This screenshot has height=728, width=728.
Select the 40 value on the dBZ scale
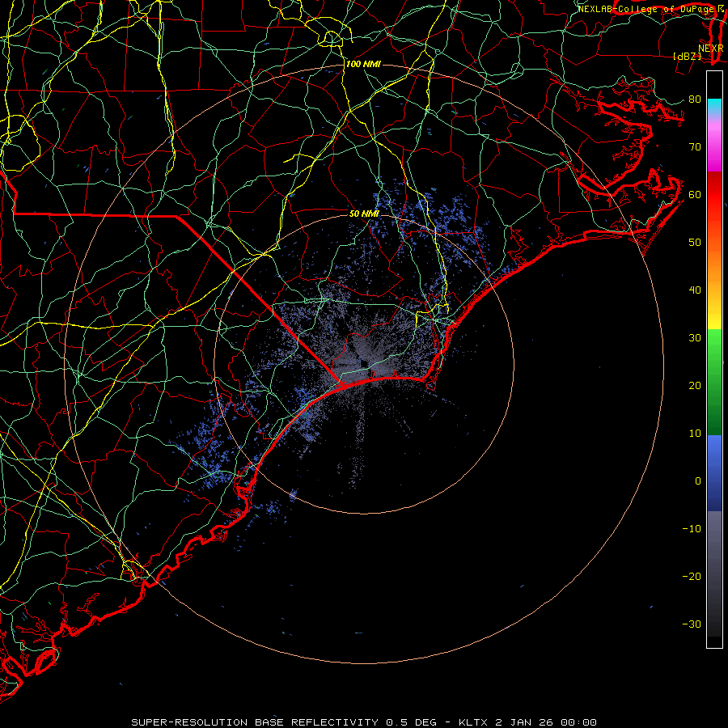[695, 290]
